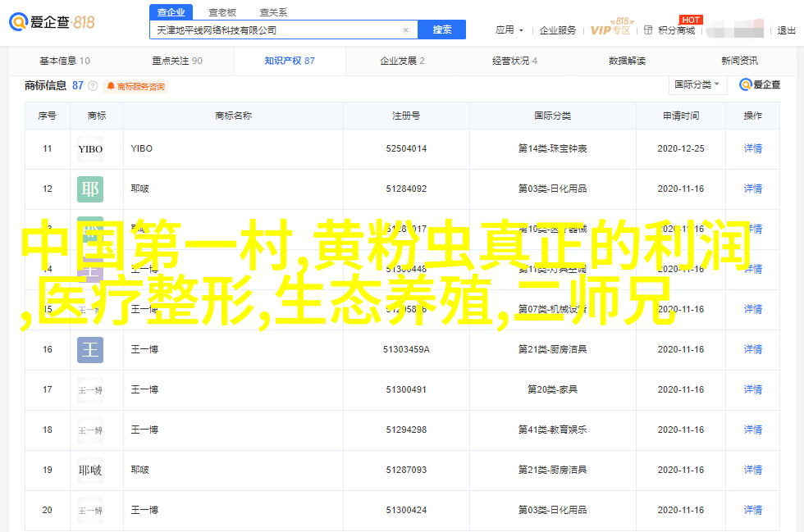Image resolution: width=804 pixels, height=532 pixels.
Task: Open the 王一博 trademark thumbnail in row 20
Action: coord(90,511)
